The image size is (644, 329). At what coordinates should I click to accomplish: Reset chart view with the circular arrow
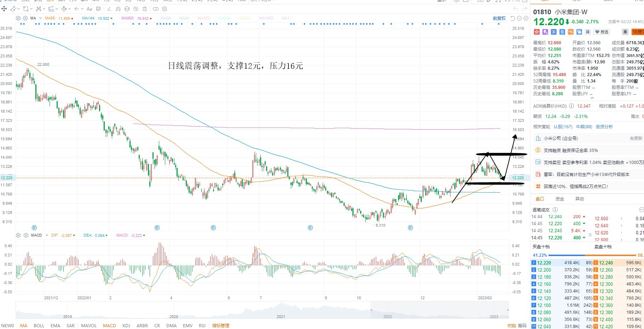pyautogui.click(x=513, y=18)
